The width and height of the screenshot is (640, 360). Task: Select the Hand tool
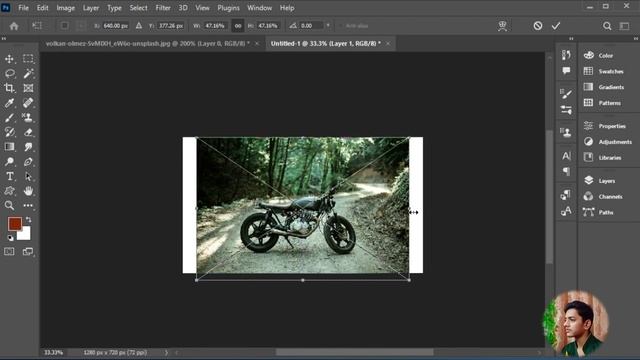(28, 191)
